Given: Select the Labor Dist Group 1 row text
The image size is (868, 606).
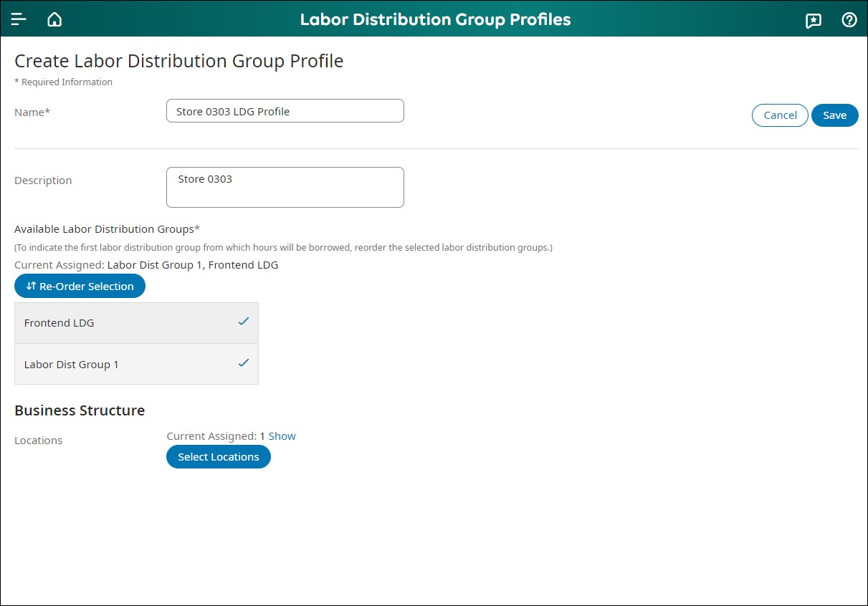Looking at the screenshot, I should coord(72,365).
